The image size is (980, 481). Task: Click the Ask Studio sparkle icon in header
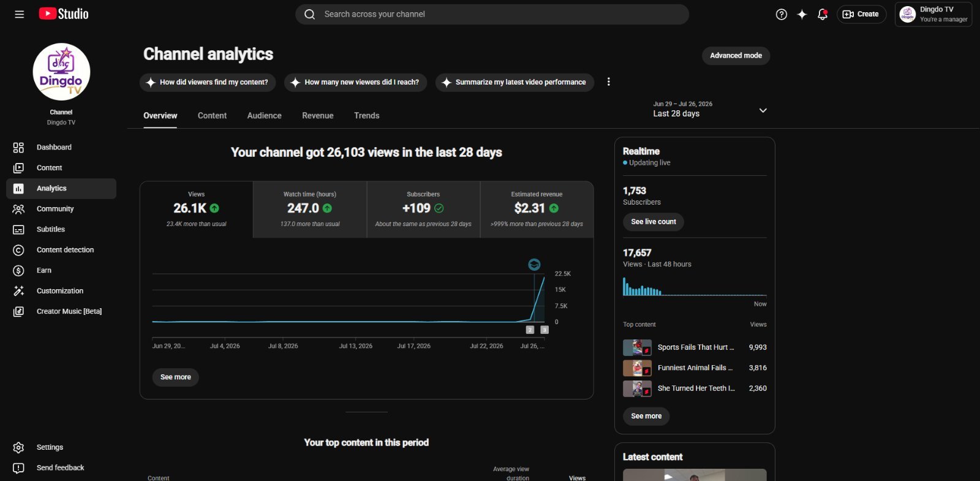point(802,14)
